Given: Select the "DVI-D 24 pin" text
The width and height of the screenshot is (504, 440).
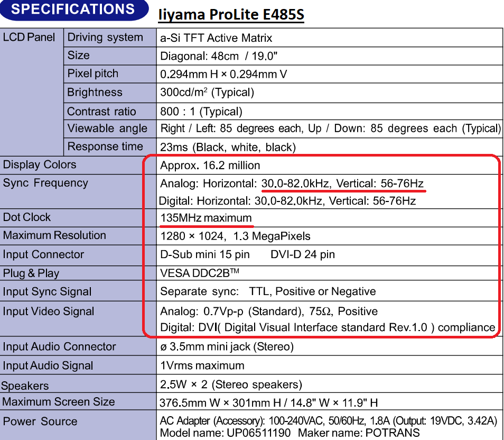Looking at the screenshot, I should [x=303, y=254].
